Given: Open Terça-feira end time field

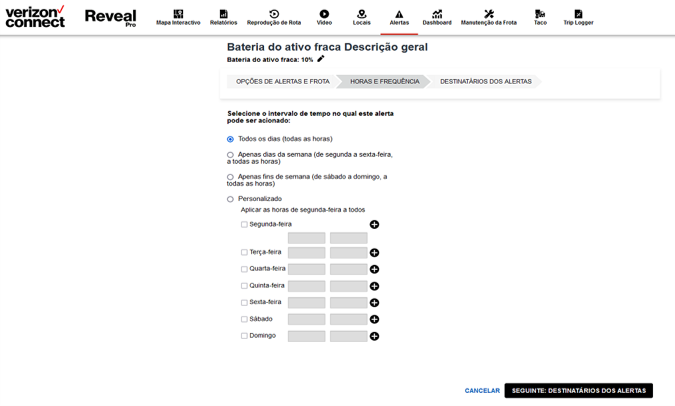Looking at the screenshot, I should click(349, 253).
